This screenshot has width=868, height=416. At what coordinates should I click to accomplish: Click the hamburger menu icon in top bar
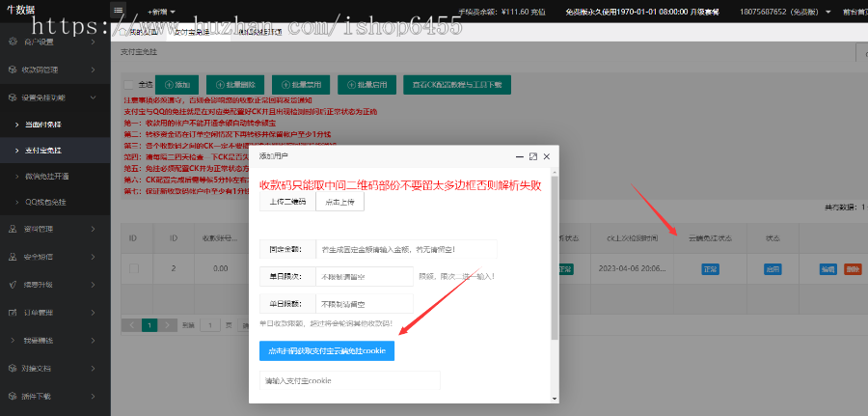click(x=119, y=11)
